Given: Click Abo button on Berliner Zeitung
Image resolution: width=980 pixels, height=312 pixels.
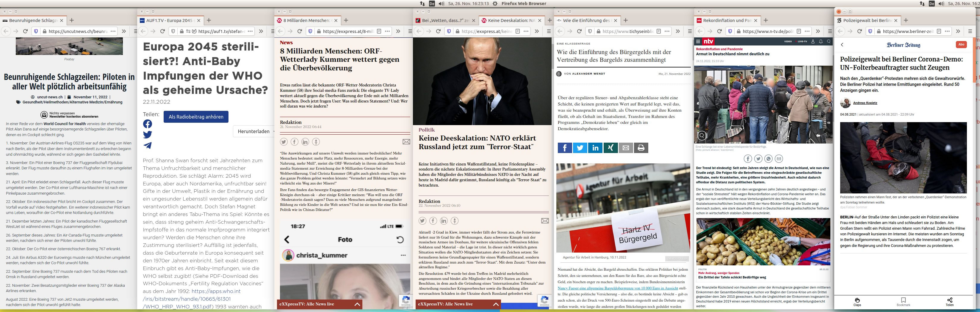Looking at the screenshot, I should [x=961, y=45].
